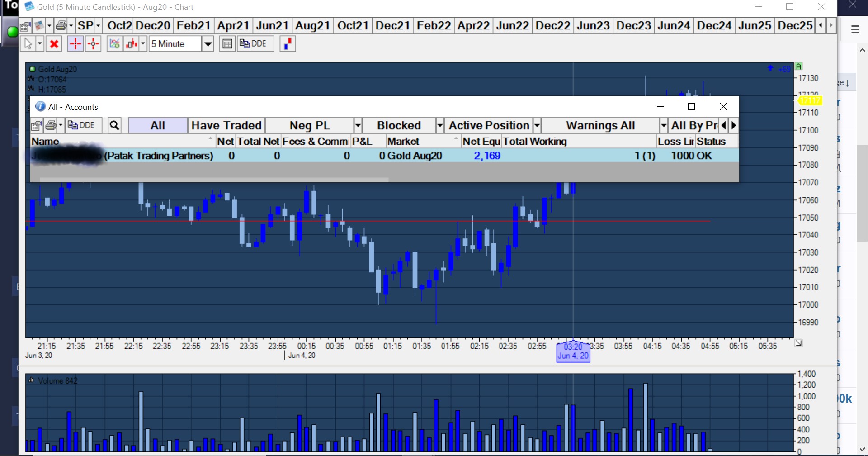Sort by the Market column header

423,141
